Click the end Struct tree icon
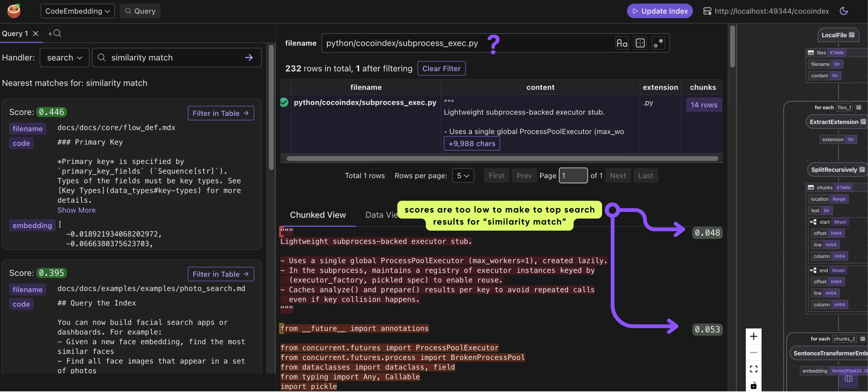Image resolution: width=868 pixels, height=392 pixels. tap(813, 270)
